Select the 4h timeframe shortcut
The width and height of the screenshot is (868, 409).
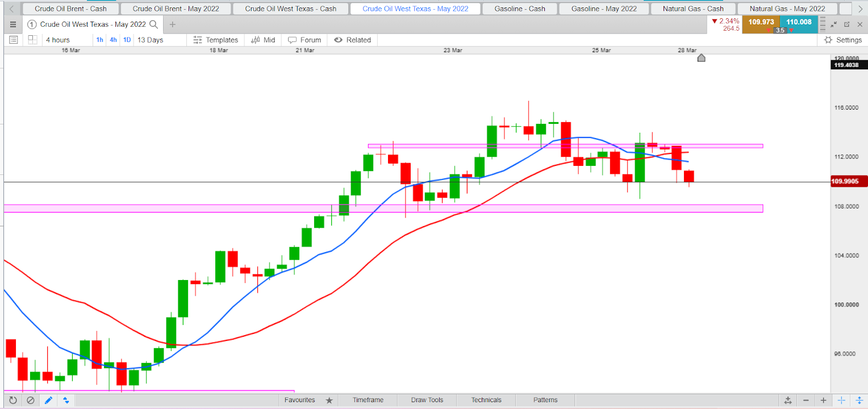(x=114, y=40)
